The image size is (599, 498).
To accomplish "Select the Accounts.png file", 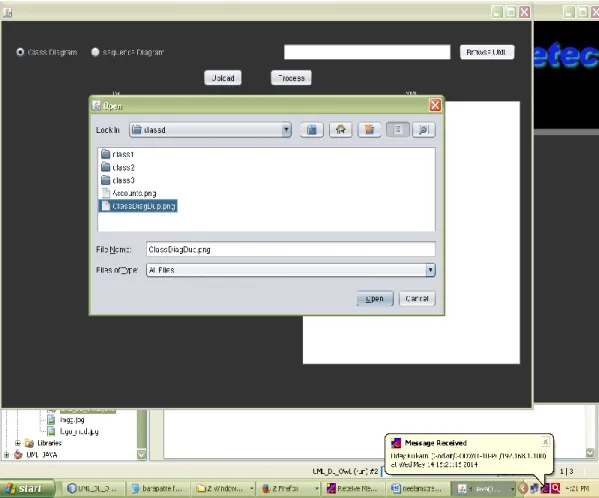I will click(129, 193).
